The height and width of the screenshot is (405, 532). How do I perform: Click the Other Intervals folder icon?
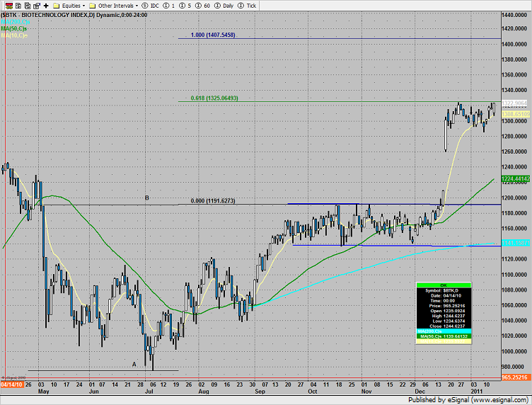click(92, 6)
